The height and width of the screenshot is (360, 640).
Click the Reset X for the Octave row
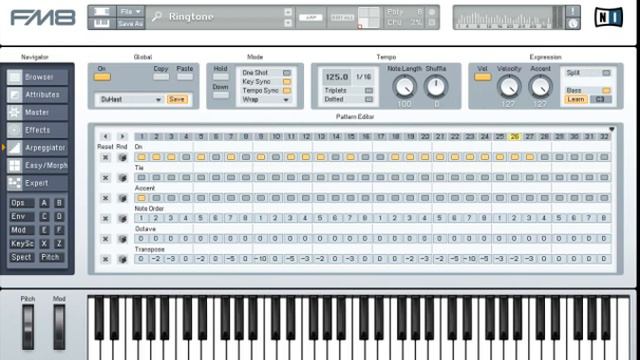point(105,239)
